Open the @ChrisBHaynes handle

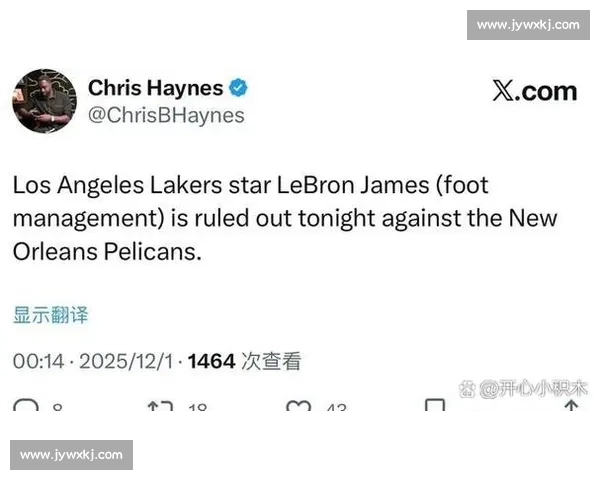pos(166,116)
